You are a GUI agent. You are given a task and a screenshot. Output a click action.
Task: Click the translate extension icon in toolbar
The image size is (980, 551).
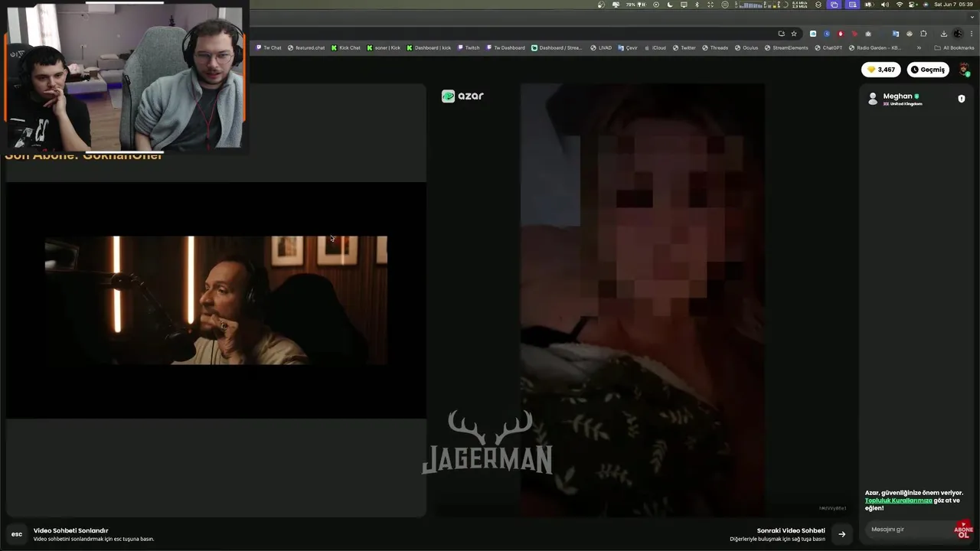point(896,34)
